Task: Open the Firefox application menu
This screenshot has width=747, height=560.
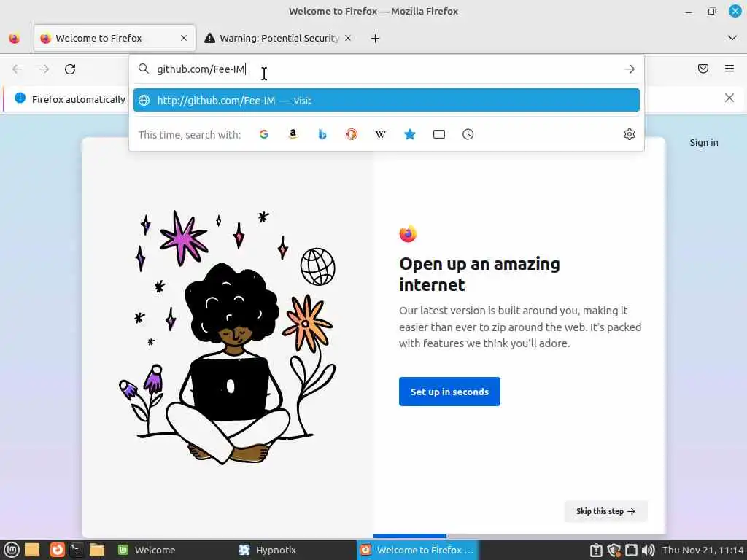Action: [x=729, y=69]
